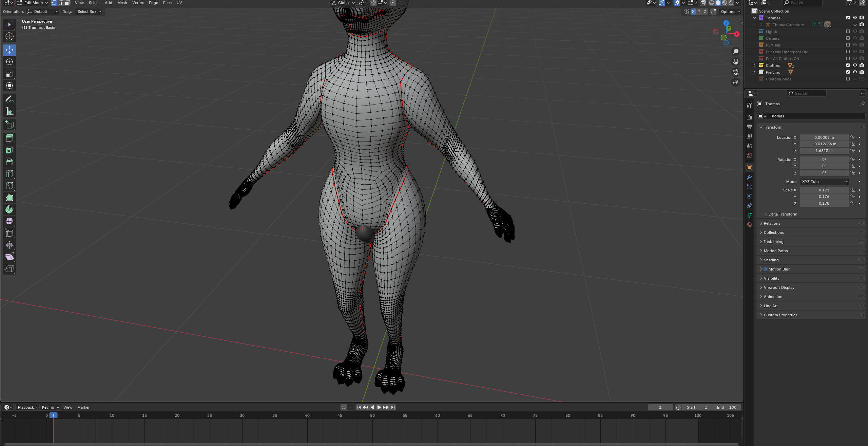Viewport: 868px width, 446px height.
Task: Choose the Loop Cut tool
Action: point(9,174)
